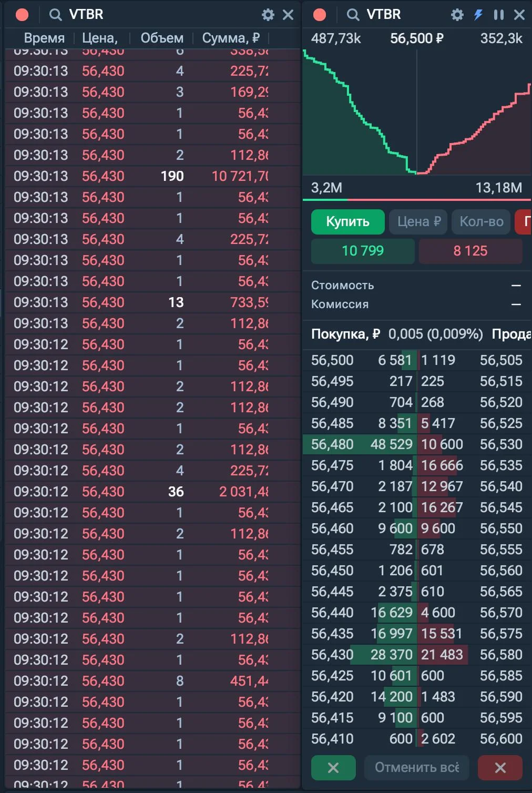The height and width of the screenshot is (793, 532).
Task: Click the 13,18M ask total label
Action: [499, 188]
